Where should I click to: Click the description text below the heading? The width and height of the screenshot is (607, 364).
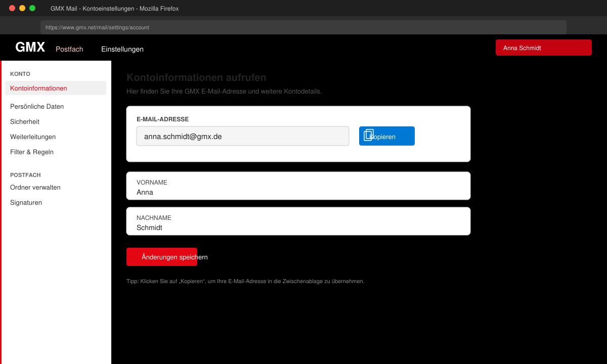click(x=224, y=92)
